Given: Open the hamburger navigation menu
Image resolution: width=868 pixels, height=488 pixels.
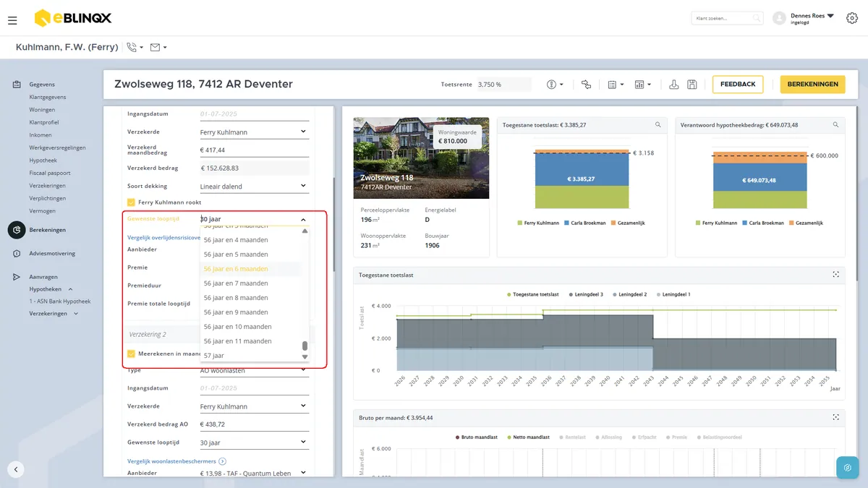Looking at the screenshot, I should coord(12,20).
